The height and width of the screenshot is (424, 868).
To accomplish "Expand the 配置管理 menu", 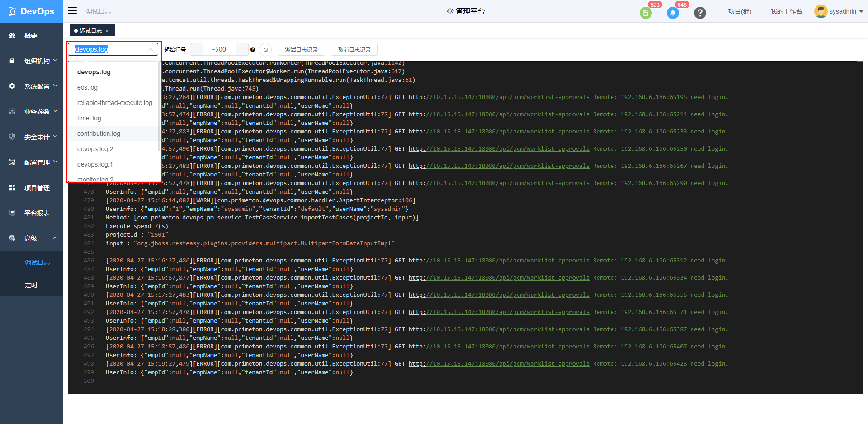I will pyautogui.click(x=55, y=161).
